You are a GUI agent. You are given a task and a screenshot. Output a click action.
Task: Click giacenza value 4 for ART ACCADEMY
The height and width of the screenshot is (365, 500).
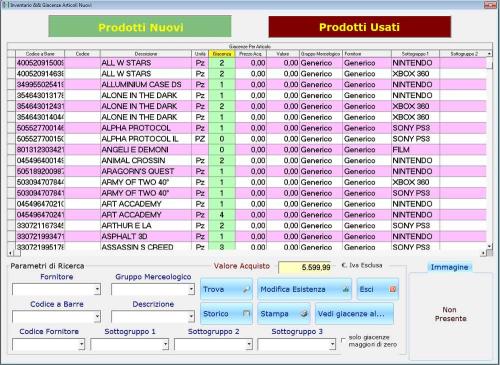pos(222,215)
